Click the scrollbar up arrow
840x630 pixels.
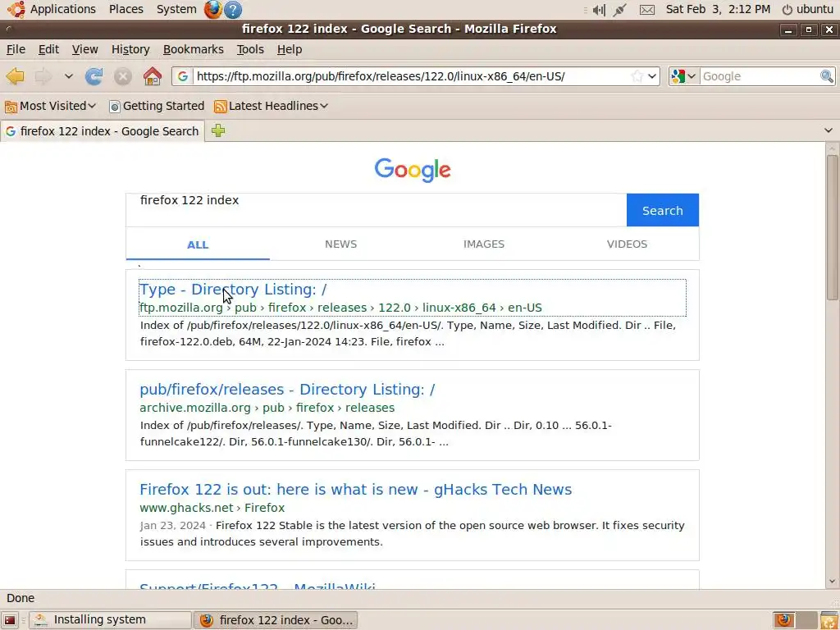[x=832, y=148]
